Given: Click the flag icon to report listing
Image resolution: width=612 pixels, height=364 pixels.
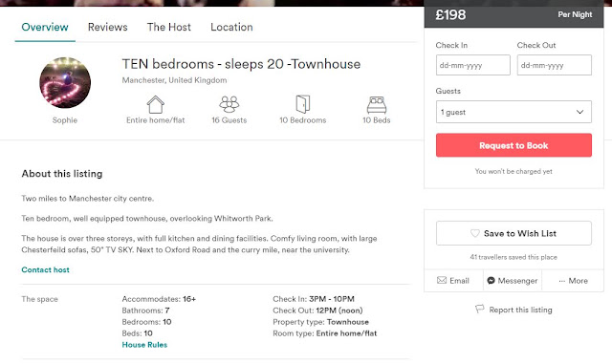Looking at the screenshot, I should coord(480,309).
